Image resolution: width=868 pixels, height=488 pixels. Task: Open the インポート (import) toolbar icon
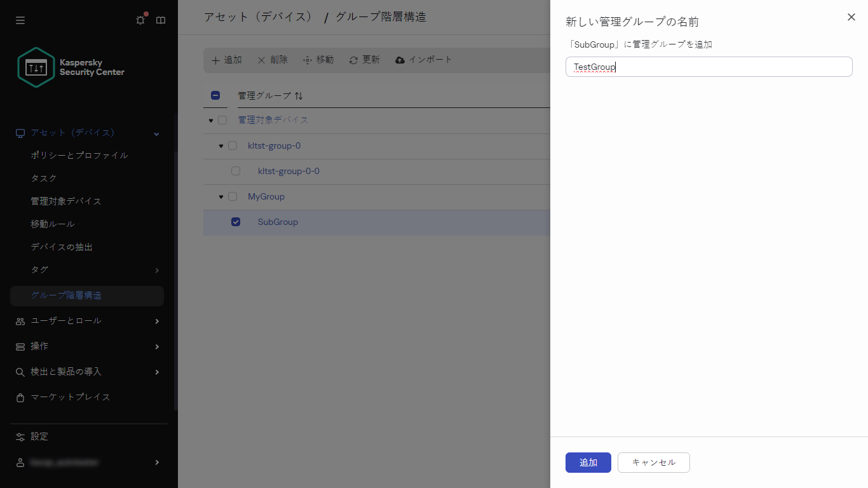tap(400, 60)
